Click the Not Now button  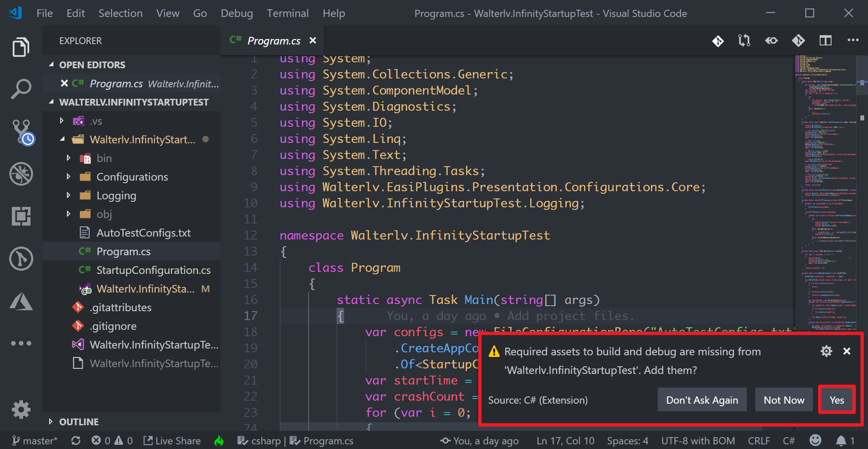(784, 400)
